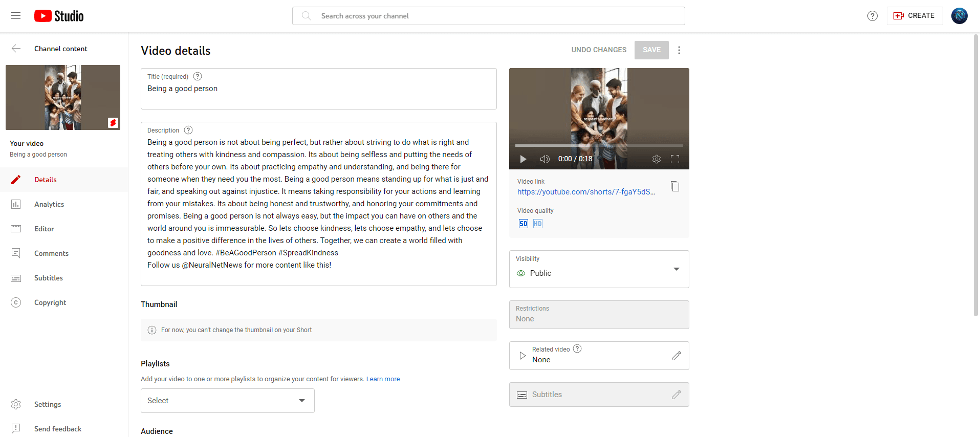Screen dimensions: 980x437
Task: Select the HD video quality badge
Action: (x=537, y=224)
